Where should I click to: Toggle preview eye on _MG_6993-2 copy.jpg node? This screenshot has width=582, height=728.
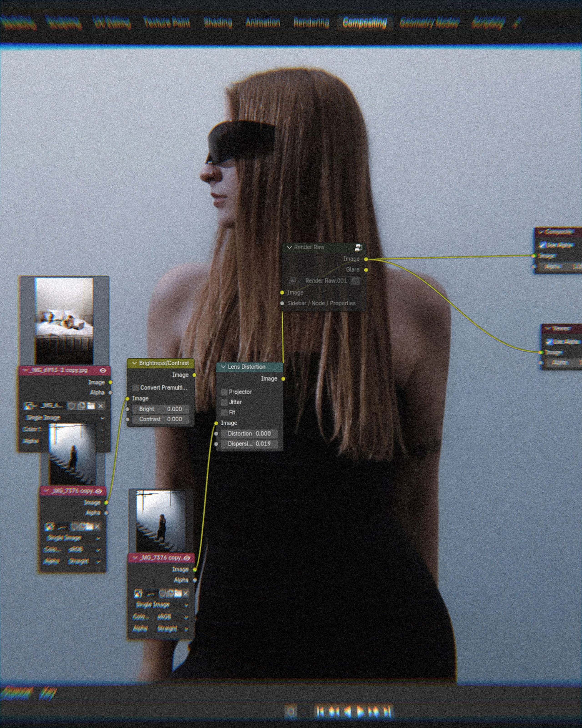tap(103, 370)
